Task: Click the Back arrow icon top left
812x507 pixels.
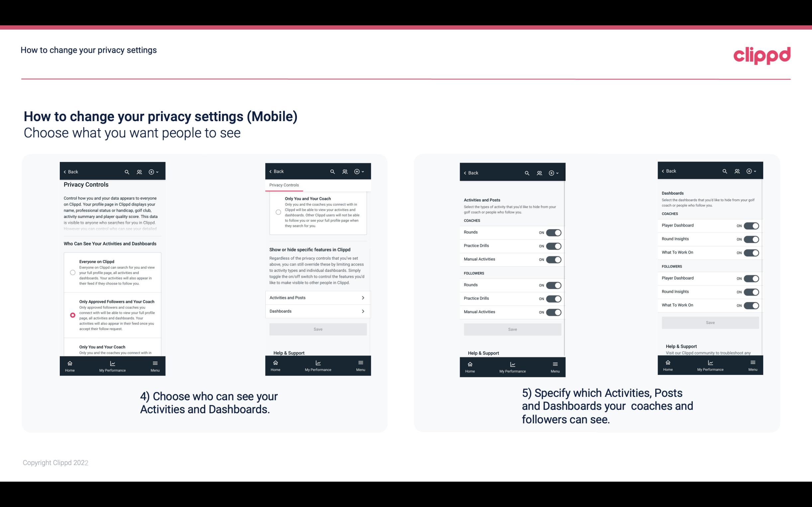Action: tap(65, 171)
